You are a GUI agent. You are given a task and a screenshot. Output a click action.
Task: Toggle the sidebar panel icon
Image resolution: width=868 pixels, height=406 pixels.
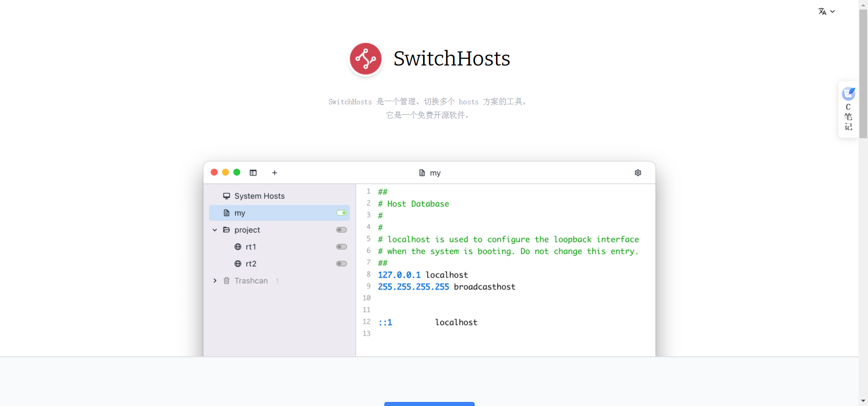coord(253,173)
